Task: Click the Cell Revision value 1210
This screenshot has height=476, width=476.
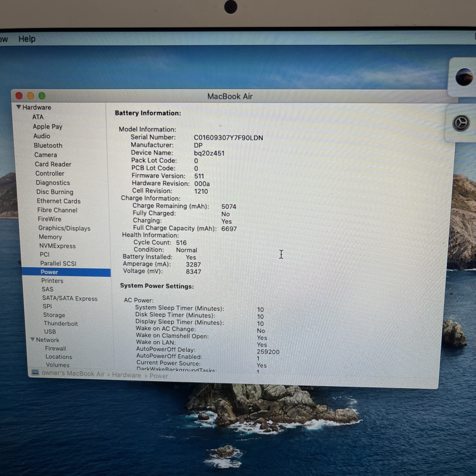Action: pos(201,191)
